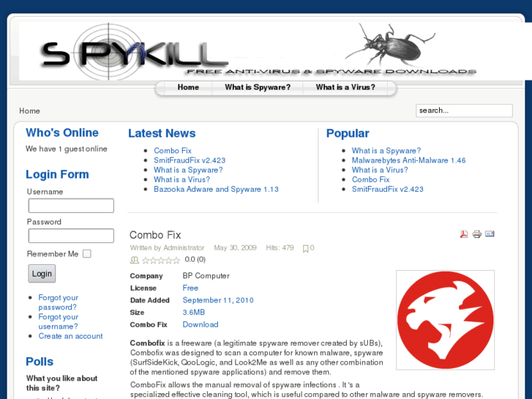Viewport: 532px width, 399px height.
Task: Click the Home breadcrumb
Action: click(x=29, y=111)
